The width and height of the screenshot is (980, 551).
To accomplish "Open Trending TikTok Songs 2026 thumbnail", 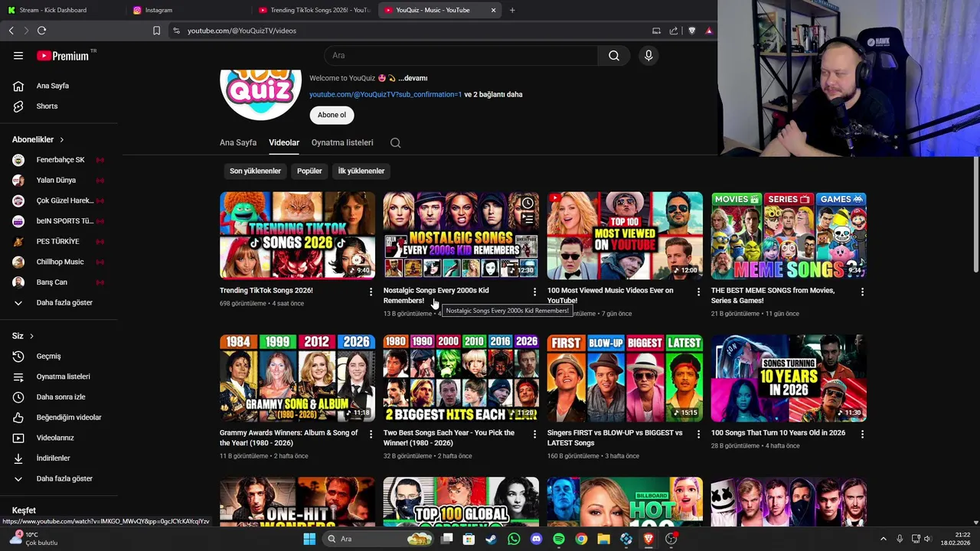I will (297, 235).
